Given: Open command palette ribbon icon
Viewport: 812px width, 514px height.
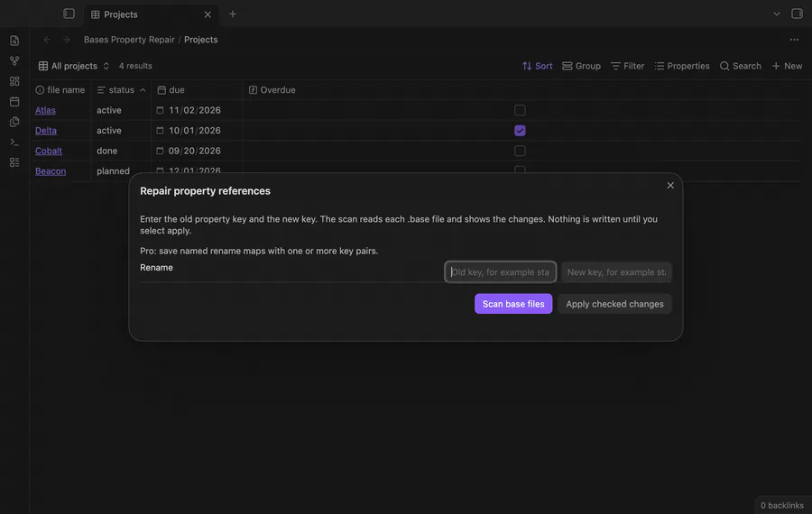Looking at the screenshot, I should [14, 142].
